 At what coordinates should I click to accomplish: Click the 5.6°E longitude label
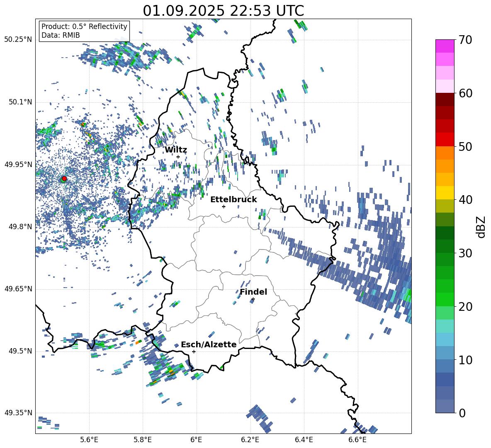(89, 440)
